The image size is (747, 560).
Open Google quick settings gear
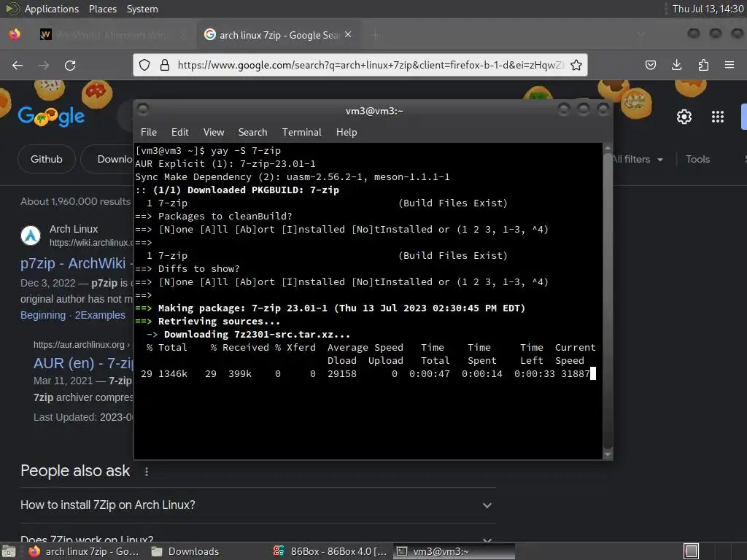(x=684, y=117)
